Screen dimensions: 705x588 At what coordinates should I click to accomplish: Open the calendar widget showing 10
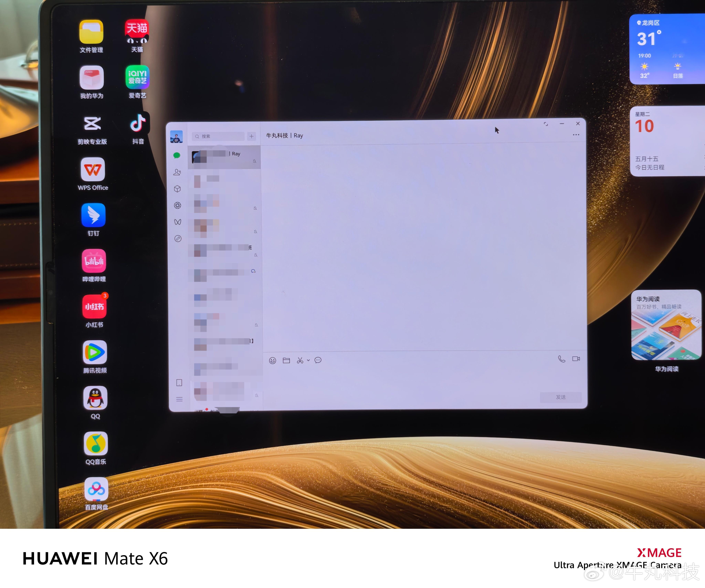667,141
